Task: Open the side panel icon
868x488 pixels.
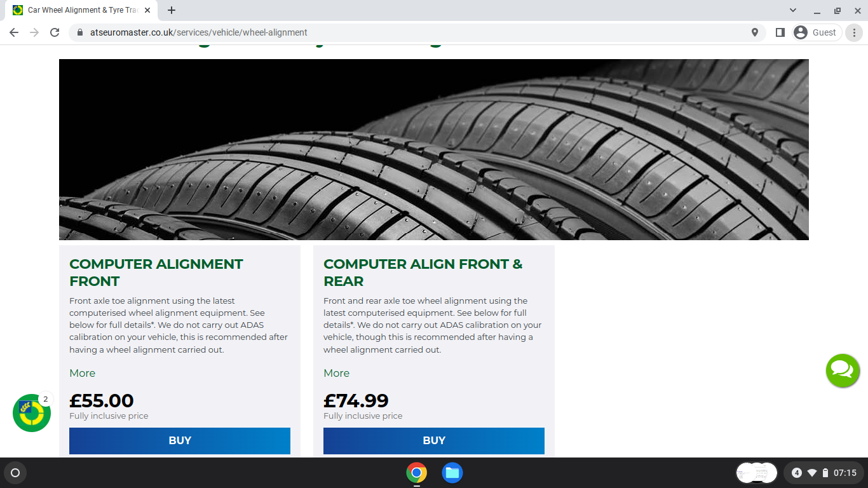Action: [x=780, y=32]
